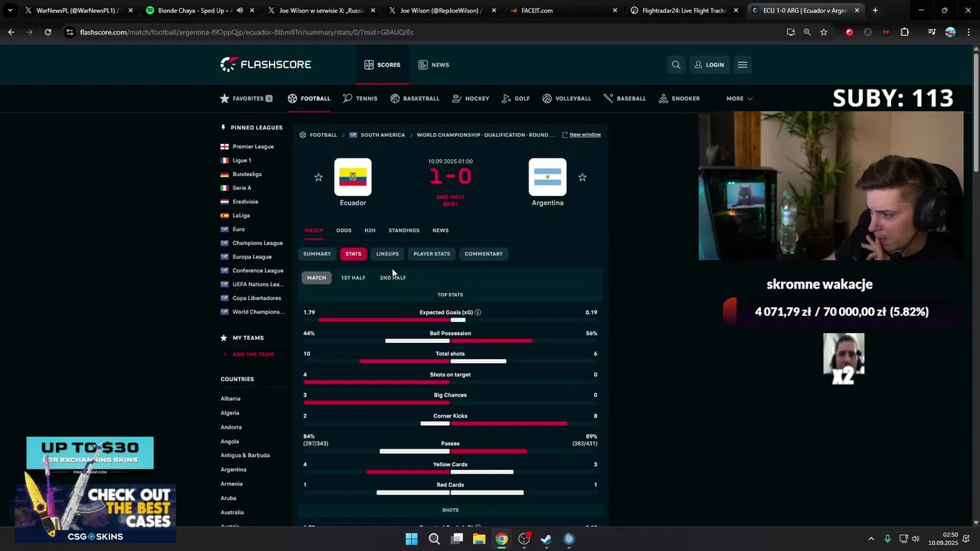Image resolution: width=980 pixels, height=551 pixels.
Task: Select the Basketball sport tab
Action: point(415,99)
